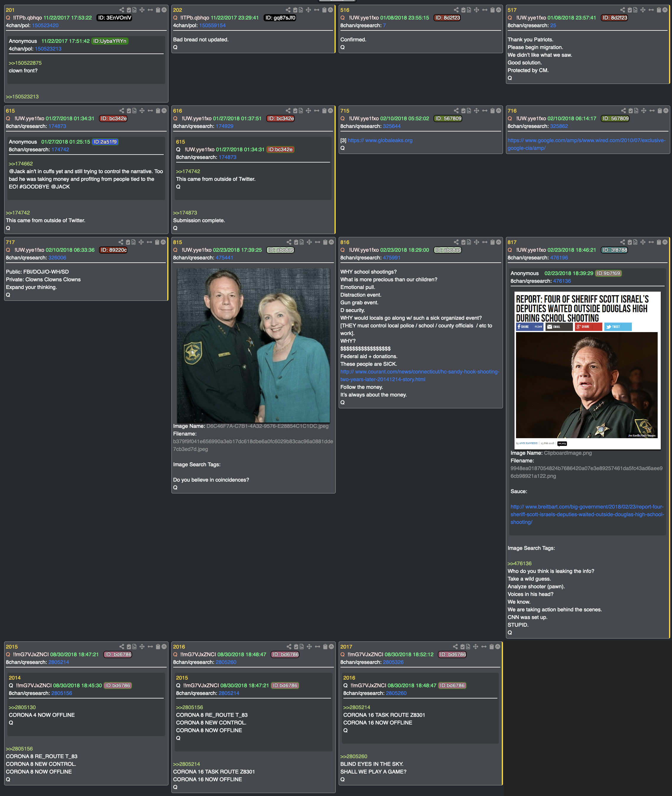Open the globaleaks.org link in post 715
The width and height of the screenshot is (672, 796).
coord(380,140)
